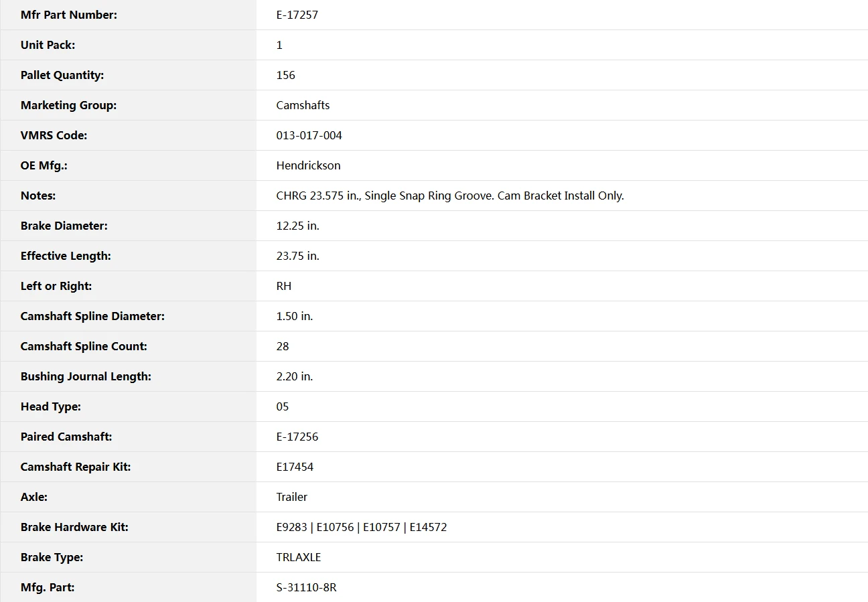Select the Camshaft Spline Diameter label
This screenshot has width=868, height=602.
point(92,316)
